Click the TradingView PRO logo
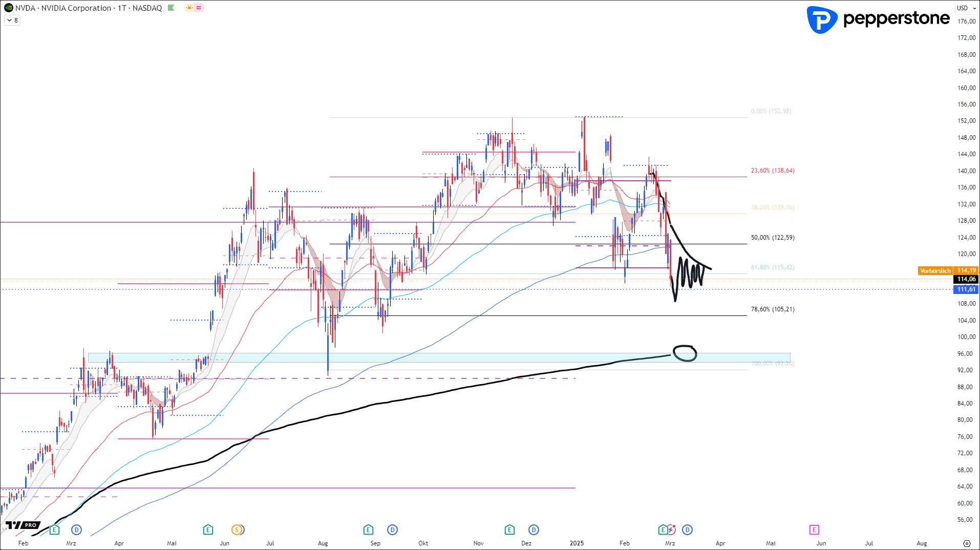 pyautogui.click(x=23, y=525)
